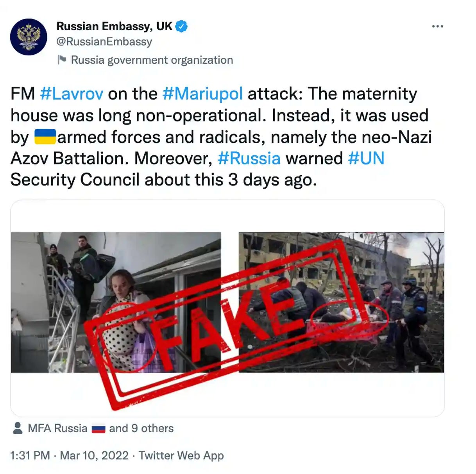Open the #Mariupol hashtag
The height and width of the screenshot is (474, 476).
coord(202,94)
